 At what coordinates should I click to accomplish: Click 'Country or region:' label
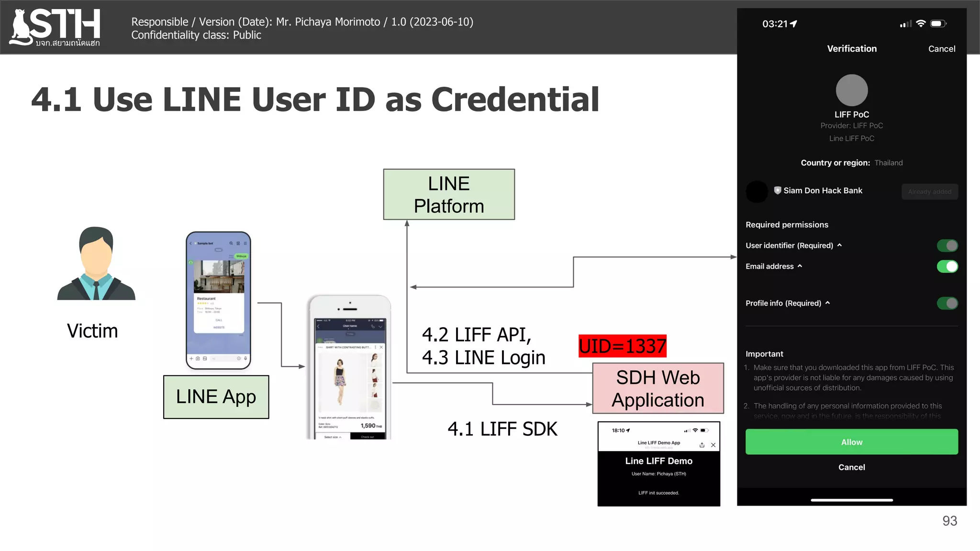(835, 163)
